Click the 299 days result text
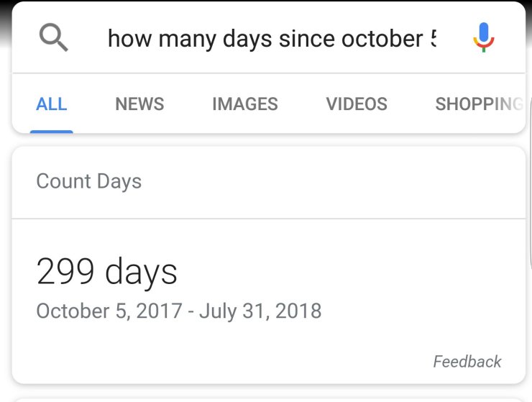Image resolution: width=532 pixels, height=402 pixels. tap(107, 272)
